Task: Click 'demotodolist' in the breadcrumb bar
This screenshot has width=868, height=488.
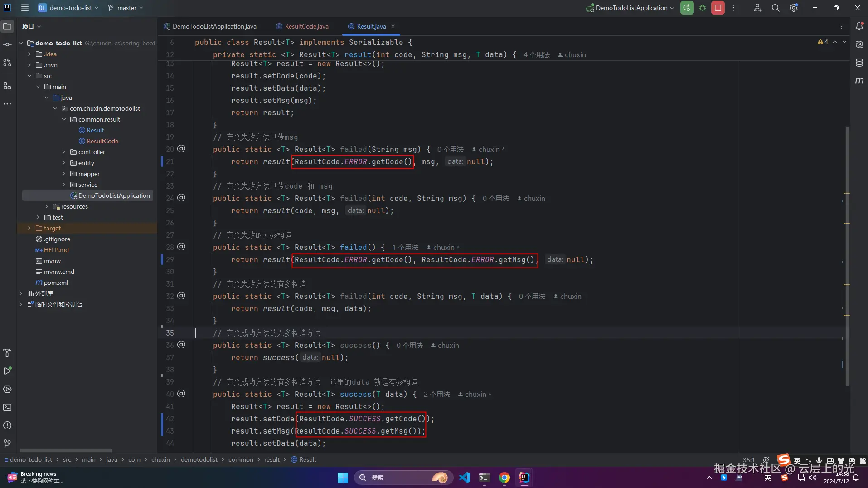Action: coord(199,459)
